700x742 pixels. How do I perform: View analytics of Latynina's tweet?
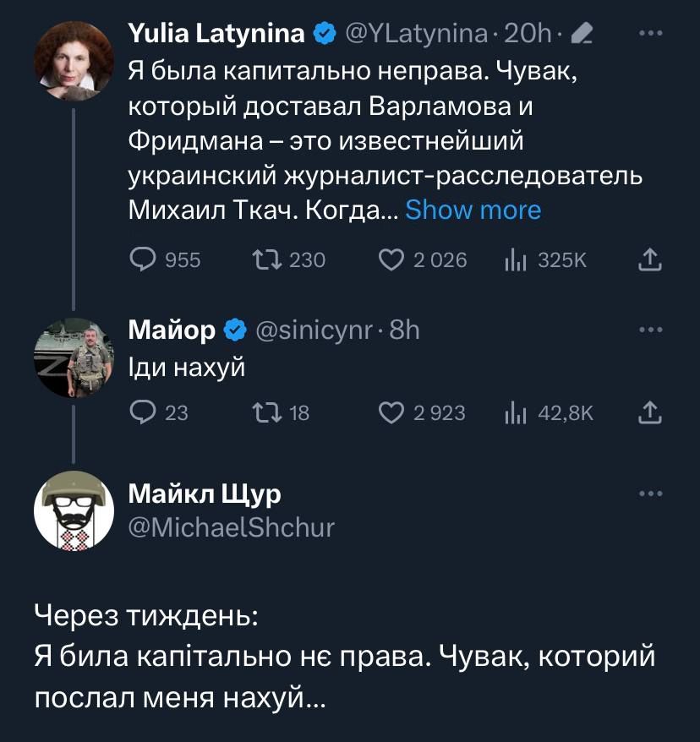pos(512,260)
